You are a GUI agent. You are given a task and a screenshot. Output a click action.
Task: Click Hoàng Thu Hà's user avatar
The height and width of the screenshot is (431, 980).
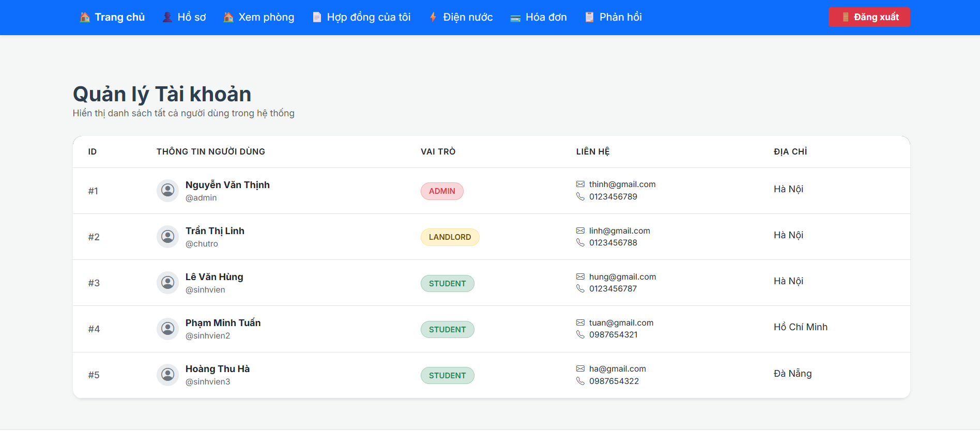167,375
